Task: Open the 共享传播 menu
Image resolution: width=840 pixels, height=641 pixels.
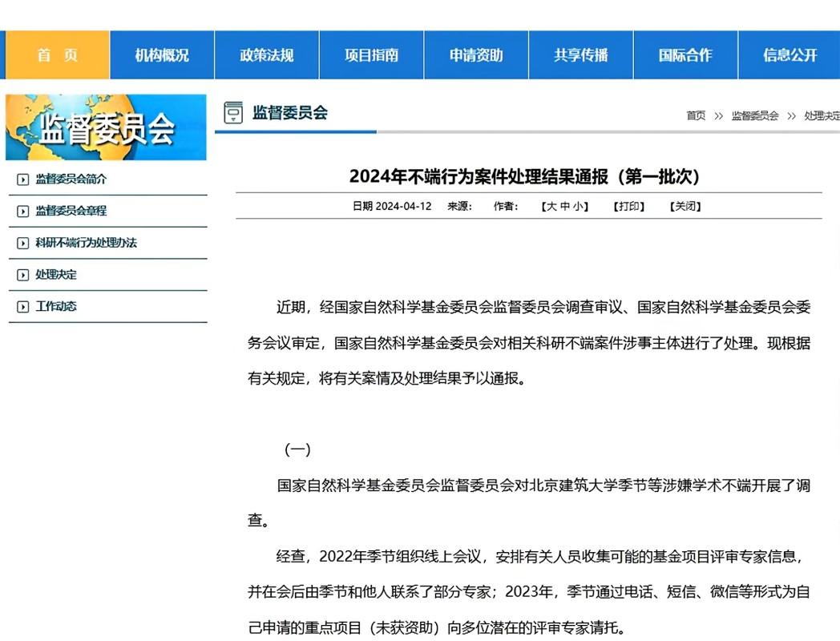Action: [581, 55]
